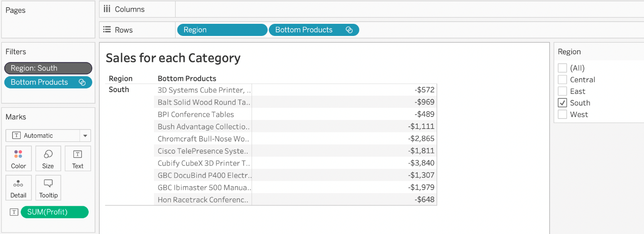Click text type icon beside SUM(Profit)
The image size is (644, 234).
[14, 212]
